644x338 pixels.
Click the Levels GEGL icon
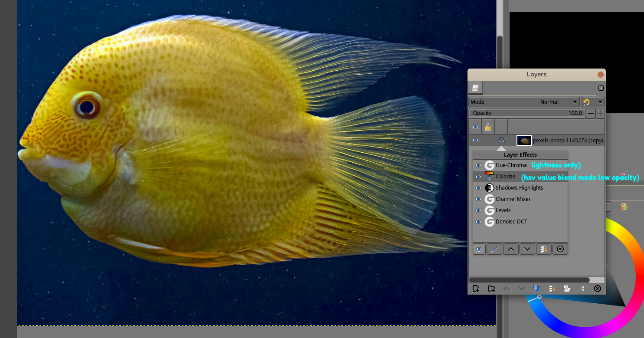tap(490, 210)
